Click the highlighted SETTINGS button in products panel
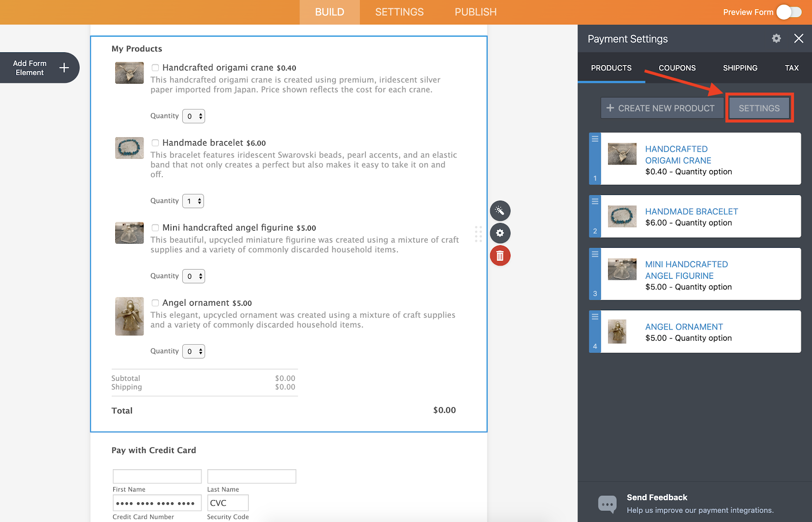 (759, 108)
